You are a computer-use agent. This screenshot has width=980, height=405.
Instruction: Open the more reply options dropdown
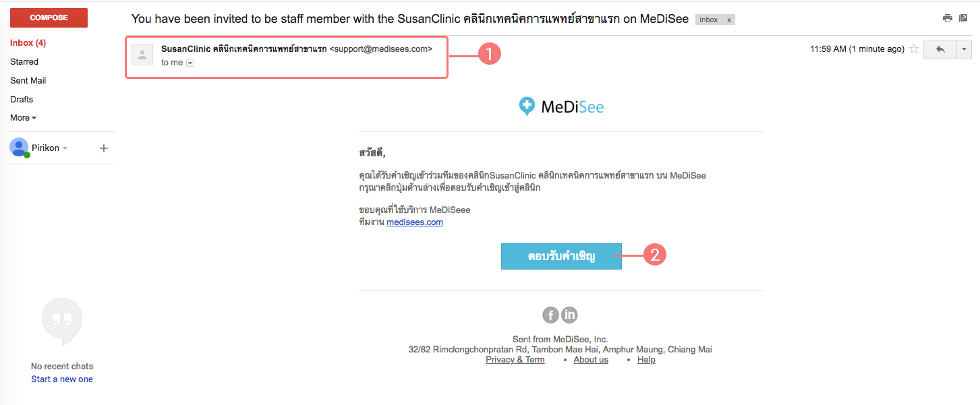(x=964, y=49)
